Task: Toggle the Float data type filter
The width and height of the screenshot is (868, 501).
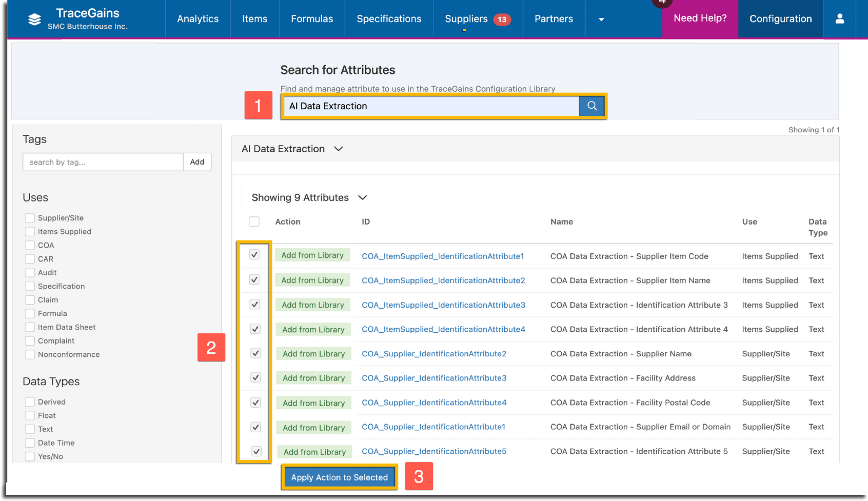Action: click(30, 415)
